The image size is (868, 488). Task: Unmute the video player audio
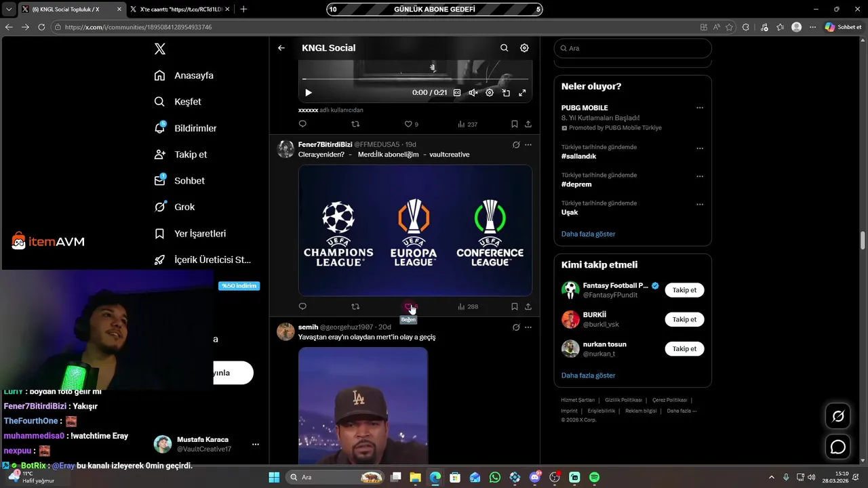point(473,93)
